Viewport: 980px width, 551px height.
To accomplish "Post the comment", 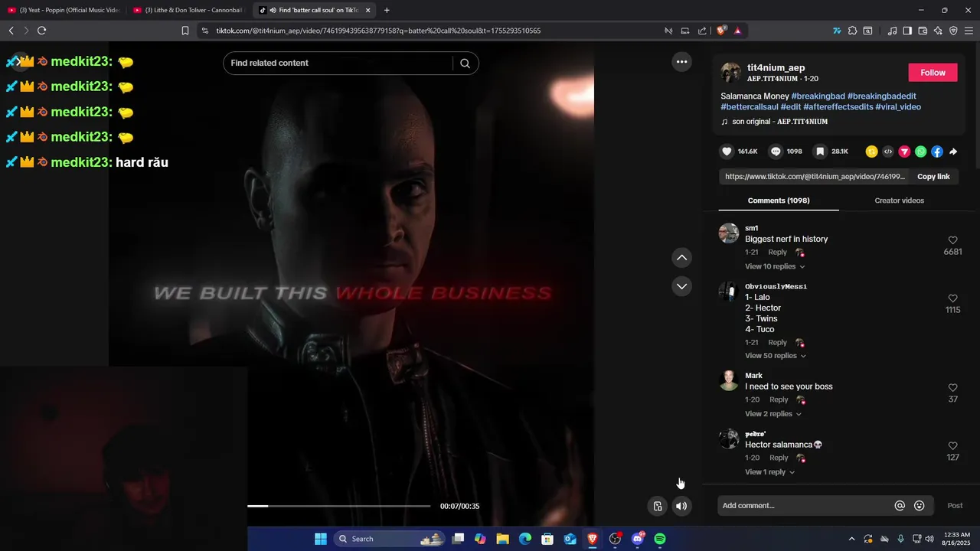I will pyautogui.click(x=955, y=506).
